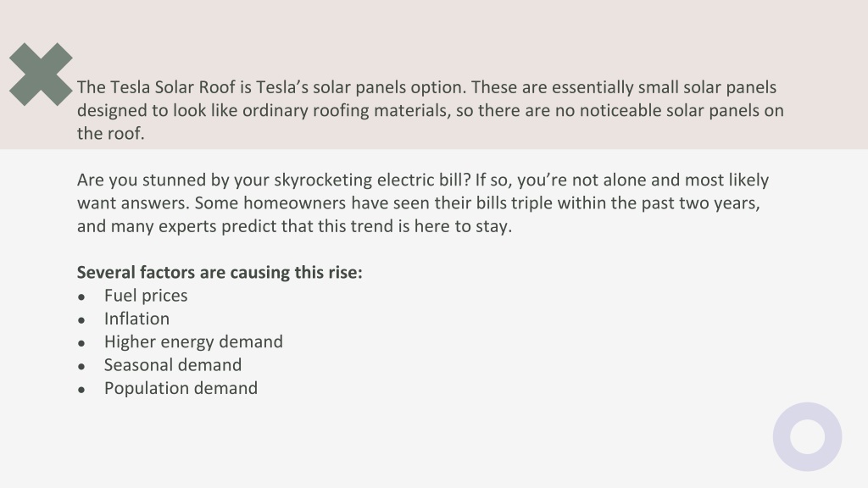Click the bullet dot before Higher energy demand
868x488 pixels.
[81, 344]
